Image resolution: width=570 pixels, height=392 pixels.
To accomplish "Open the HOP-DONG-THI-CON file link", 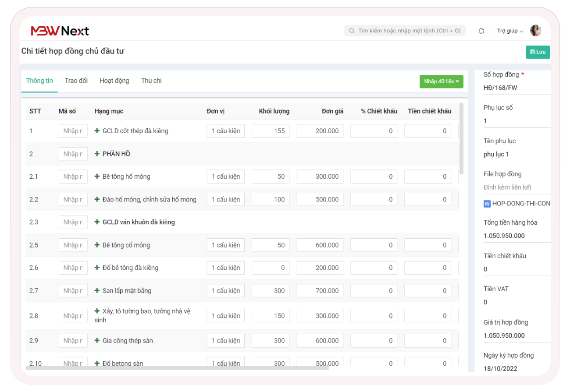I will (521, 203).
